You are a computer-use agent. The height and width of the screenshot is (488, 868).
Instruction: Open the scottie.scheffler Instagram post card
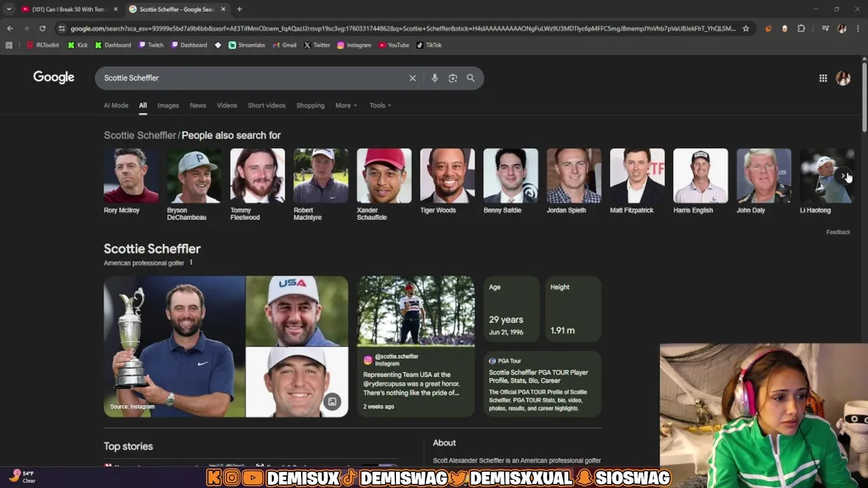tap(416, 346)
